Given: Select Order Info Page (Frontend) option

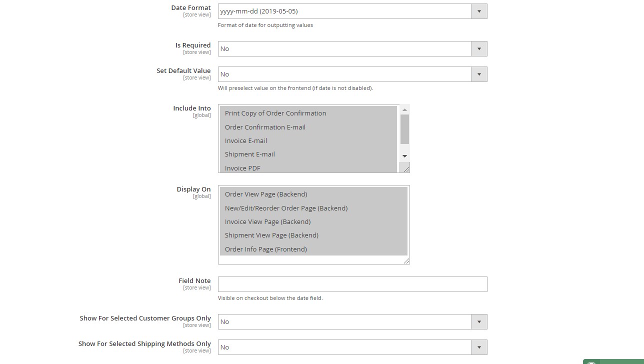Looking at the screenshot, I should click(x=265, y=249).
